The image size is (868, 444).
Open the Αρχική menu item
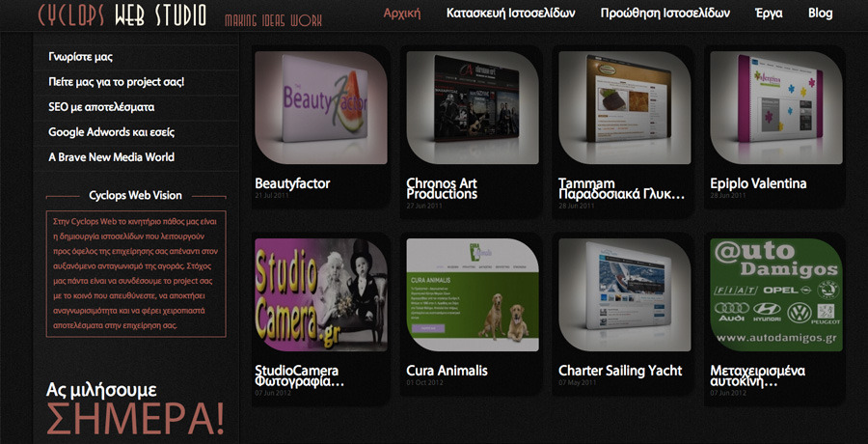click(x=402, y=14)
